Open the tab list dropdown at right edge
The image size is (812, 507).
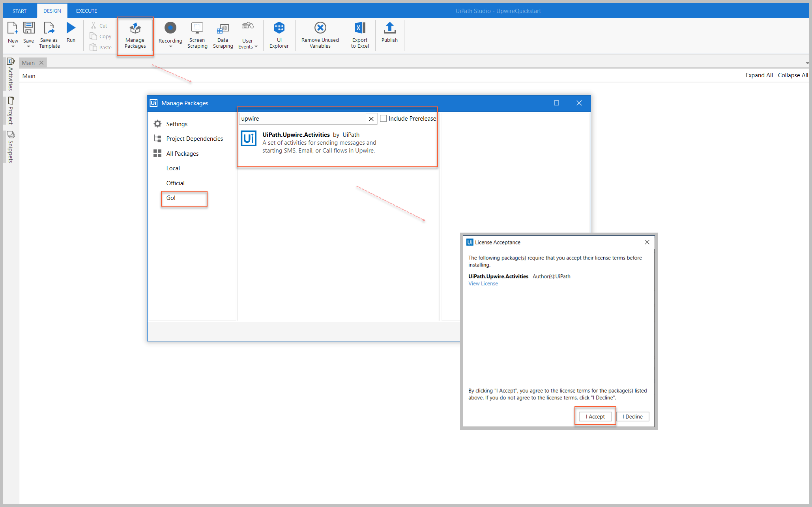coord(807,63)
